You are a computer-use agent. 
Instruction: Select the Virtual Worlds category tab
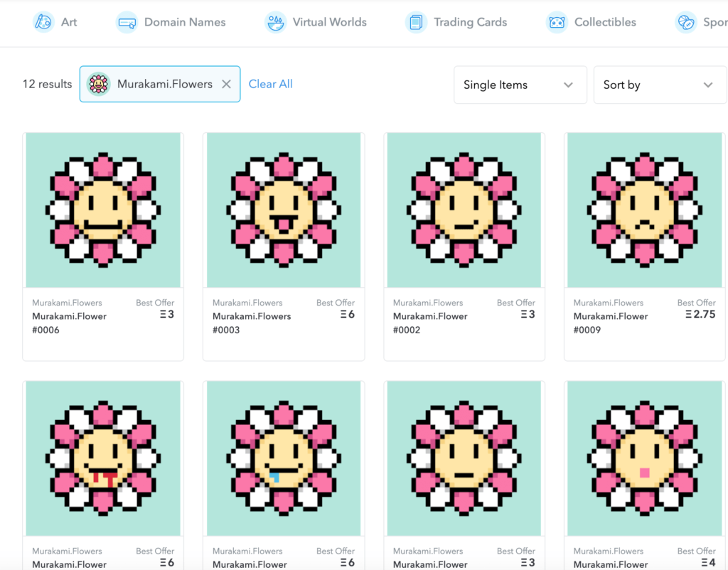coord(316,22)
